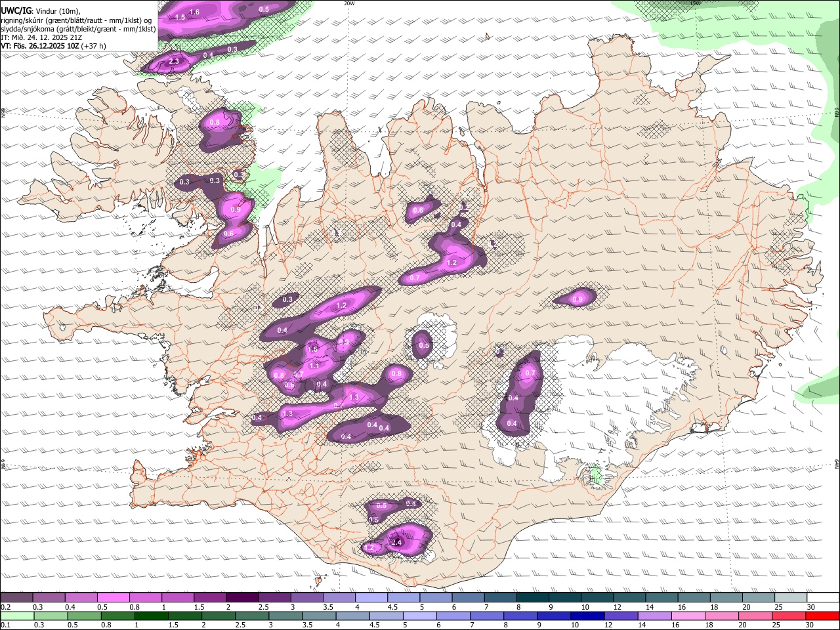This screenshot has height=630, width=840.
Task: Click the "IT: Mið. 24. 12. 2025 21Z" line
Action: (x=41, y=37)
